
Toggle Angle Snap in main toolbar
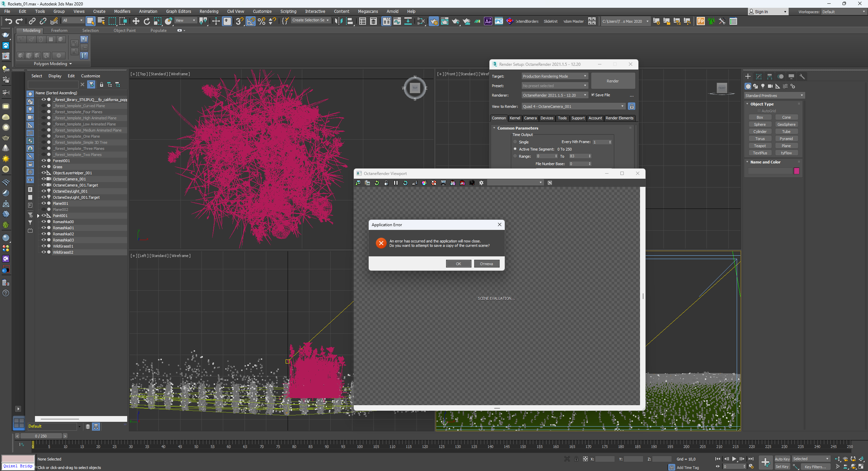[250, 21]
